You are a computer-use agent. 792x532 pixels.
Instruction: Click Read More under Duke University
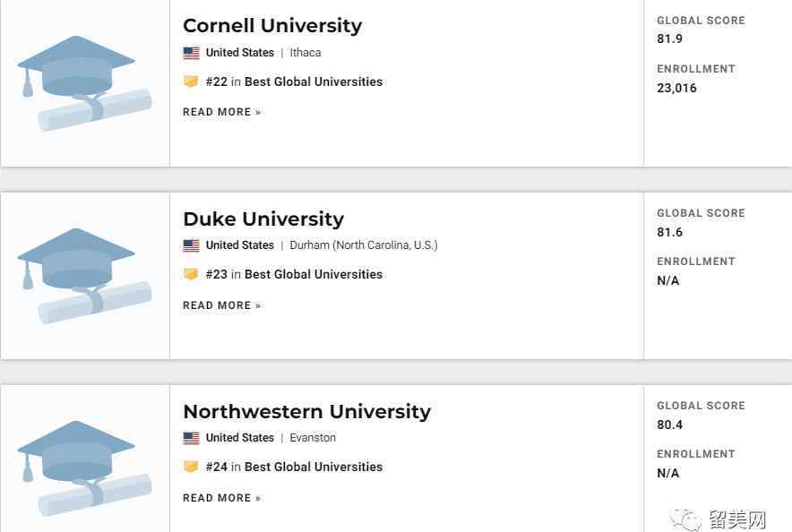[x=221, y=305]
